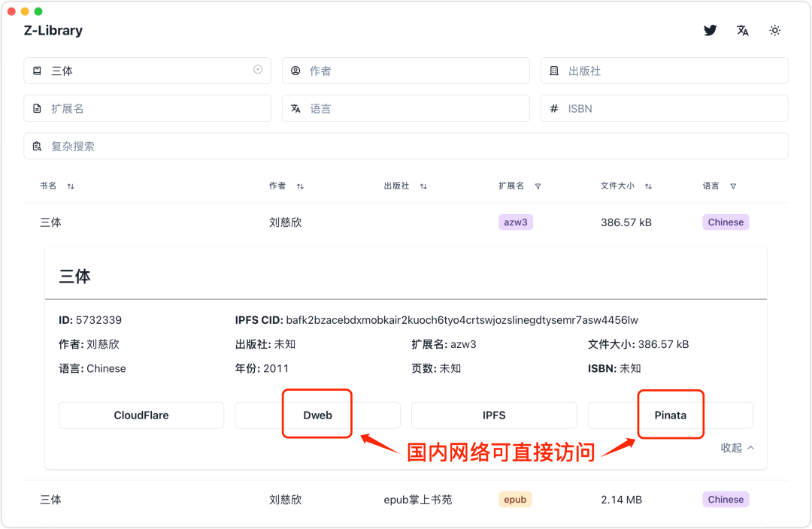Viewport: 812px width, 529px height.
Task: Focus the ISBN input field
Action: [x=665, y=109]
